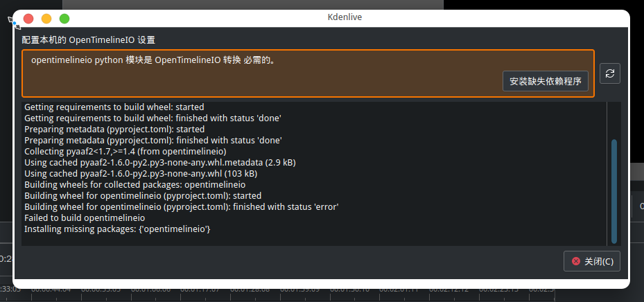Click the green maximize window button
This screenshot has width=644, height=302.
click(x=64, y=19)
